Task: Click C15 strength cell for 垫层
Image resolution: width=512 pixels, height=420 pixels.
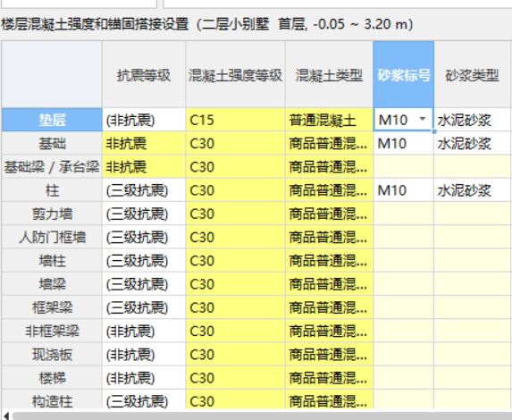Action: pos(235,120)
